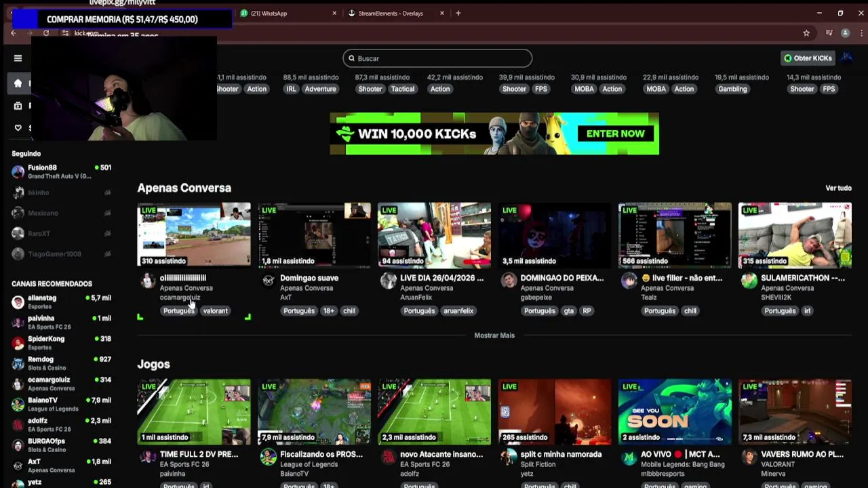This screenshot has width=868, height=488.
Task: Open paivinha avatar in recommended channels
Action: point(18,323)
